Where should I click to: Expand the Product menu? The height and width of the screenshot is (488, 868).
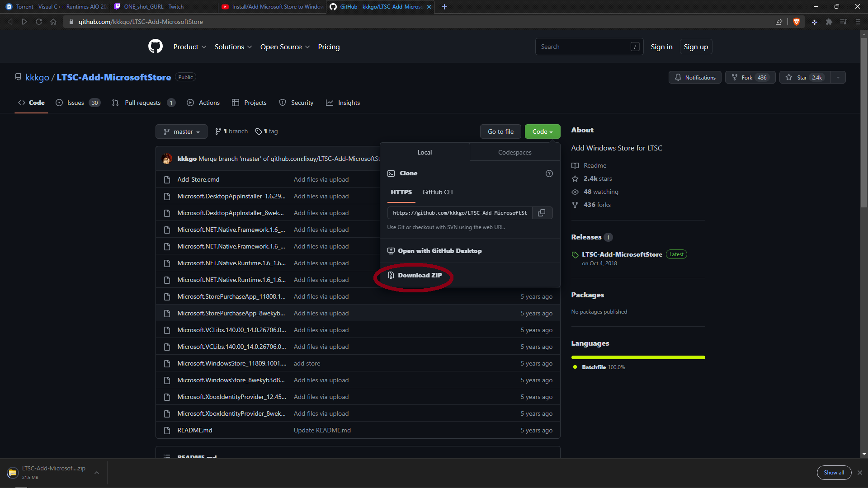click(189, 47)
